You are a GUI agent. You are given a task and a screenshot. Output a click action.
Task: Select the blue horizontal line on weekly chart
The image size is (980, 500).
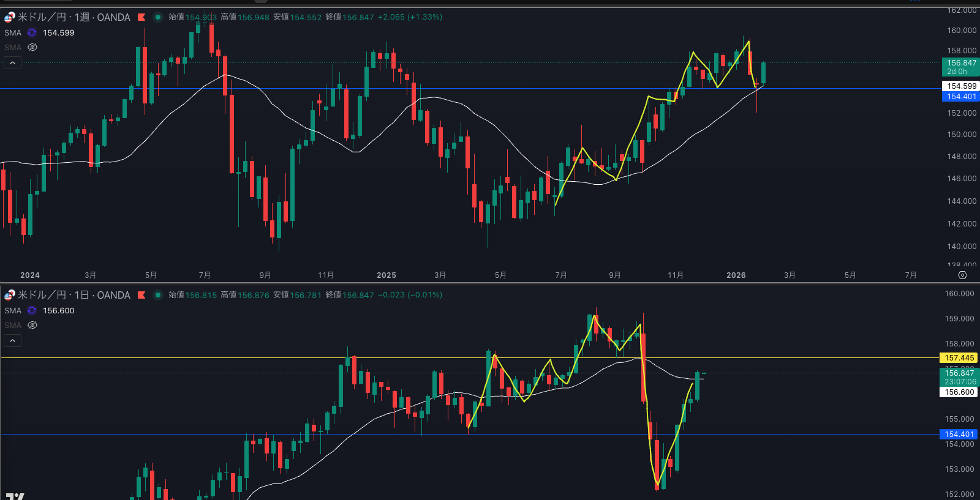point(490,89)
